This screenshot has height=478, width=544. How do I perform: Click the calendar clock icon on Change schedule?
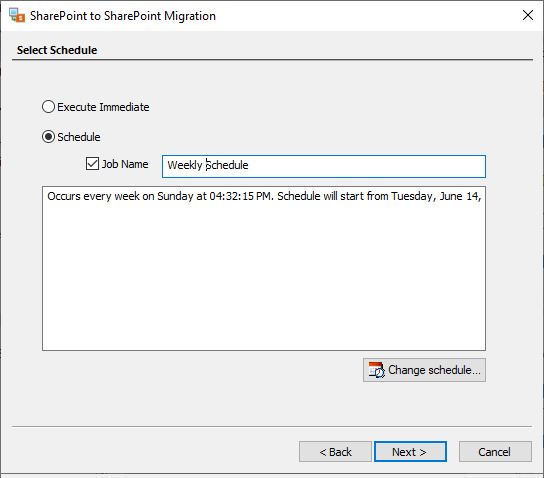(376, 370)
